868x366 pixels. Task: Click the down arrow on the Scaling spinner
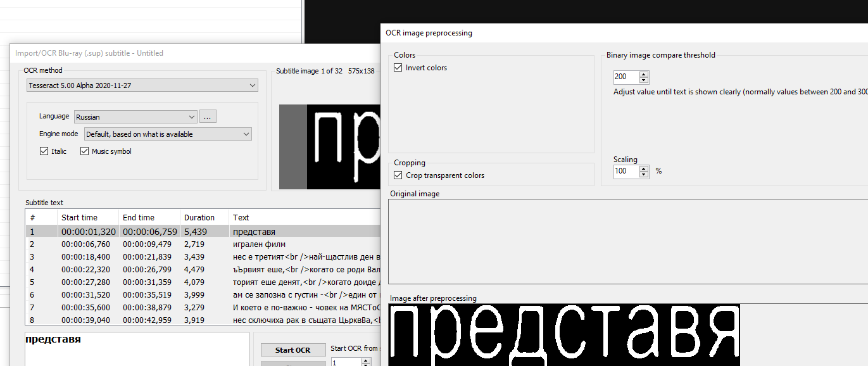tap(643, 174)
